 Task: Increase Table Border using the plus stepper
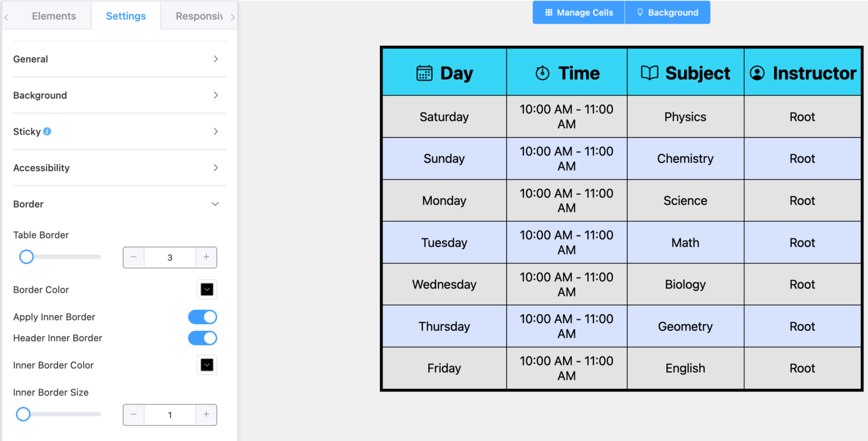206,257
